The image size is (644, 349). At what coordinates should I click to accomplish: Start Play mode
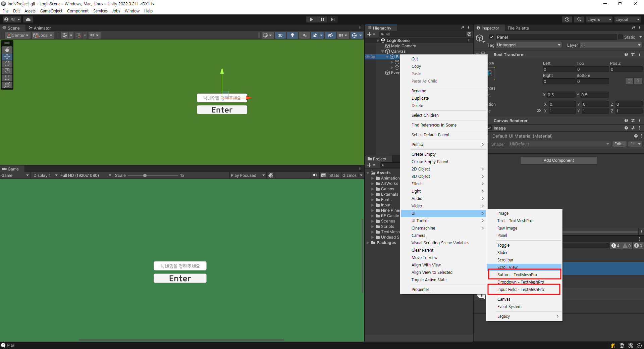311,19
